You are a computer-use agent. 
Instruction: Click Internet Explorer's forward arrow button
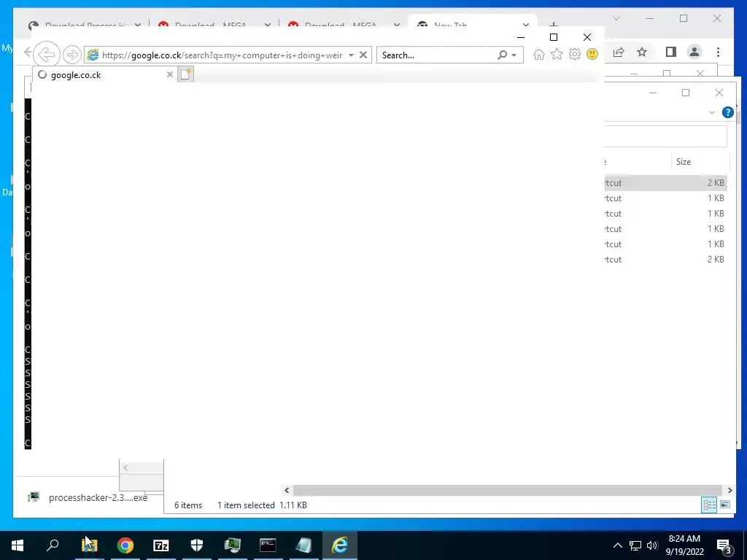coord(72,55)
